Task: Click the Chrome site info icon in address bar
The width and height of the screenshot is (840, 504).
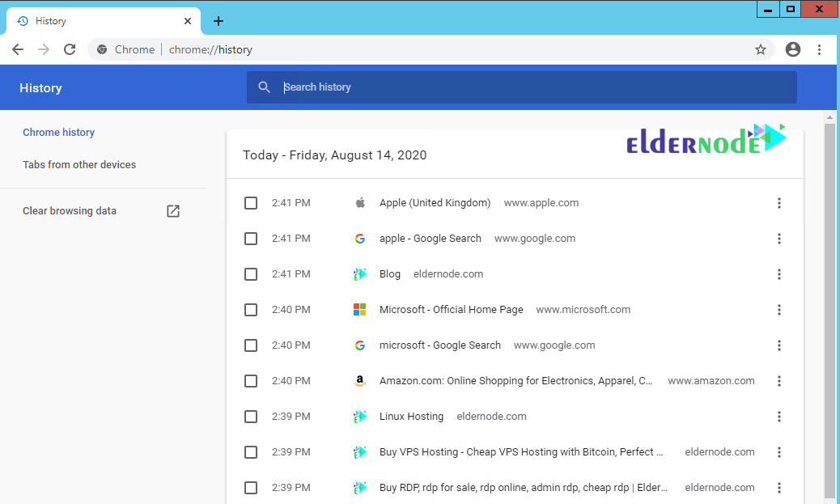Action: click(x=102, y=50)
